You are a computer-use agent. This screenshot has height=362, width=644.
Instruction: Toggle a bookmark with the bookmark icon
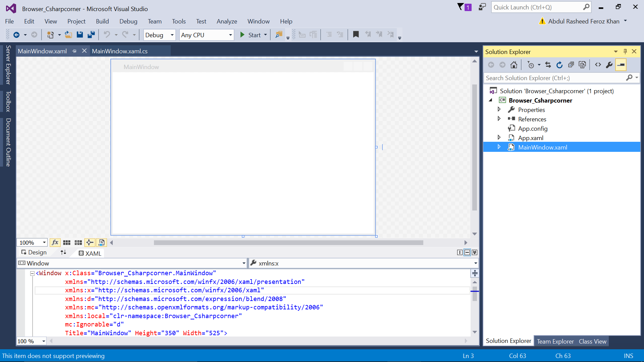coord(356,35)
